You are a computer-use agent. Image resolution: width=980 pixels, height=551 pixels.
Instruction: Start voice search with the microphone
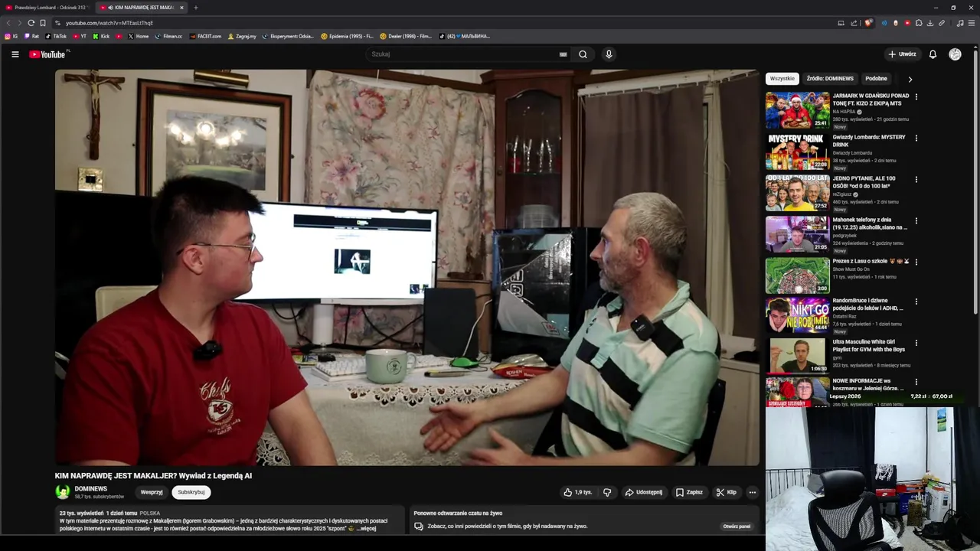[609, 54]
